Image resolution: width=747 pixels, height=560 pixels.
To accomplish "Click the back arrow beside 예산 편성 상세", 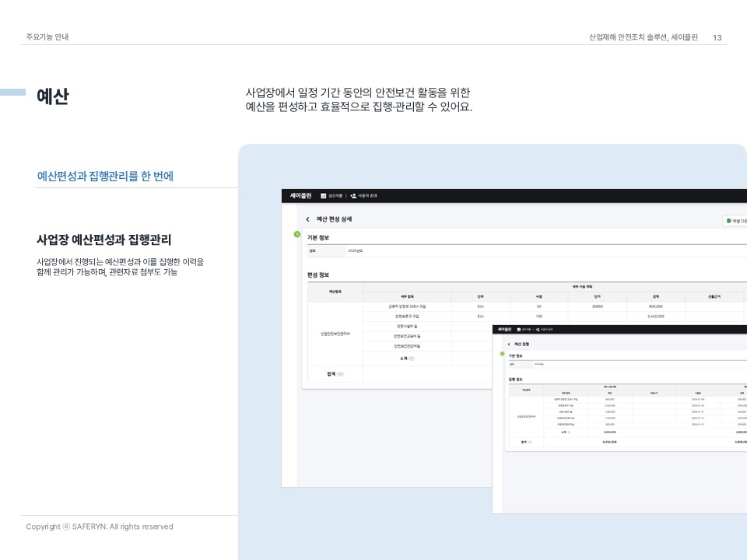I will pos(307,220).
